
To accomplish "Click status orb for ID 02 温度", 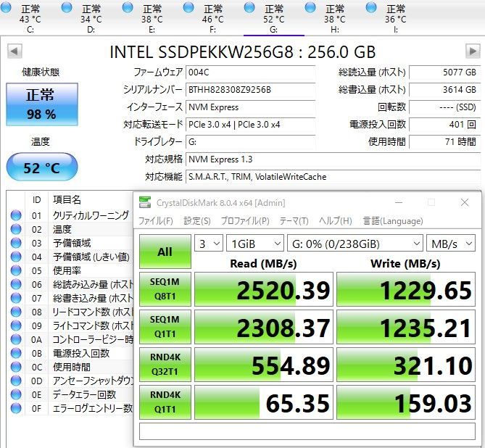I will [x=16, y=229].
